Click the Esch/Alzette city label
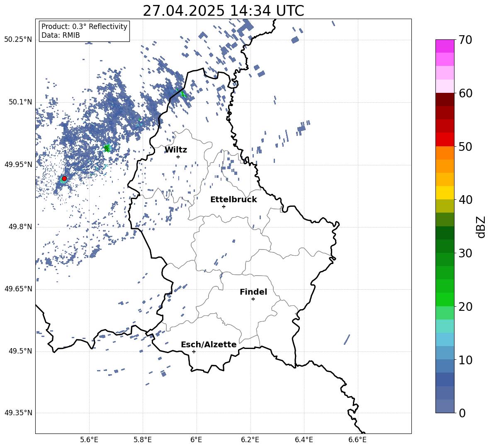491x448 pixels. [x=209, y=344]
